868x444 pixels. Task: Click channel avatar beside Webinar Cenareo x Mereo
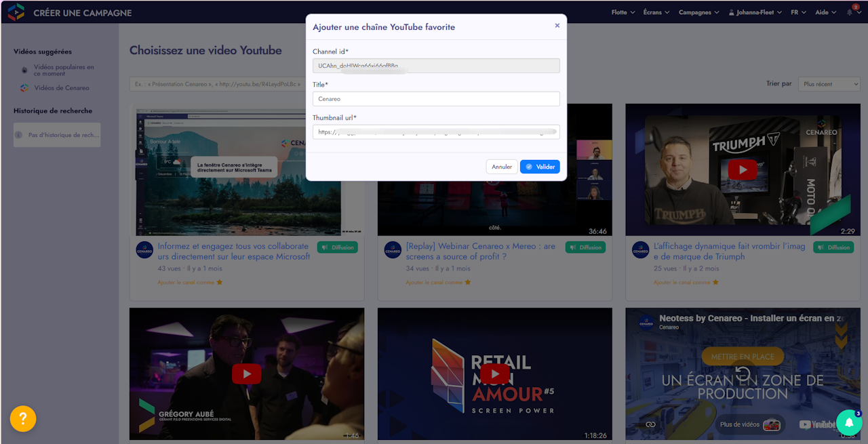393,249
